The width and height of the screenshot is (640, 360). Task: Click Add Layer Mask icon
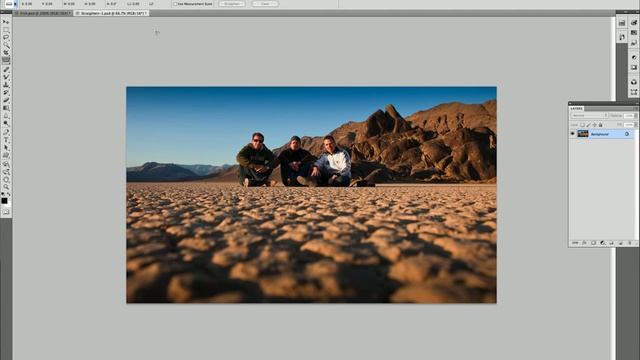pos(593,243)
